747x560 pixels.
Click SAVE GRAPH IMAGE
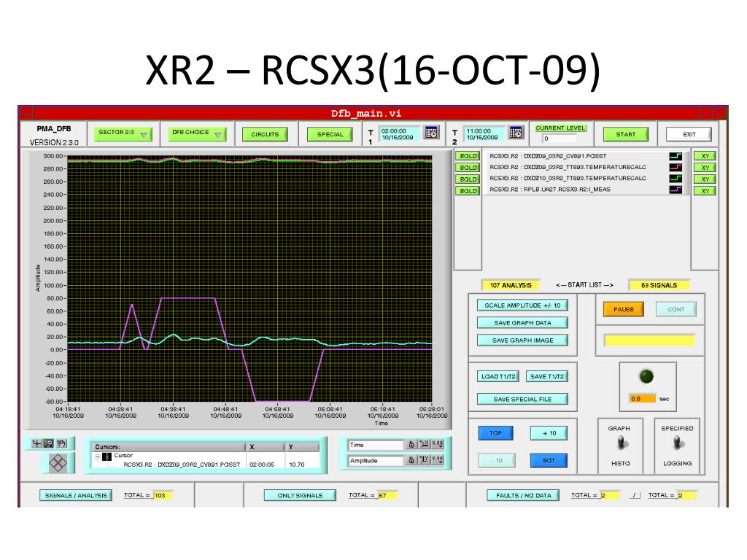pos(522,341)
